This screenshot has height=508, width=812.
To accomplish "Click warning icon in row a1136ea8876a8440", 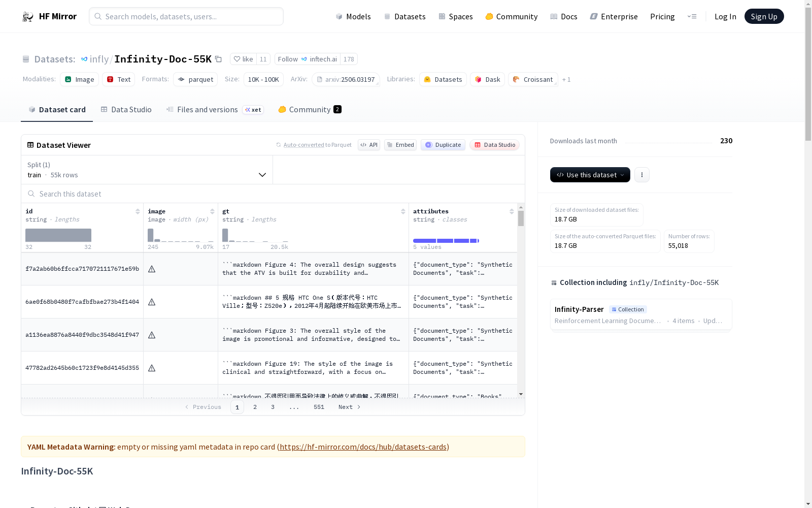I will [x=152, y=335].
